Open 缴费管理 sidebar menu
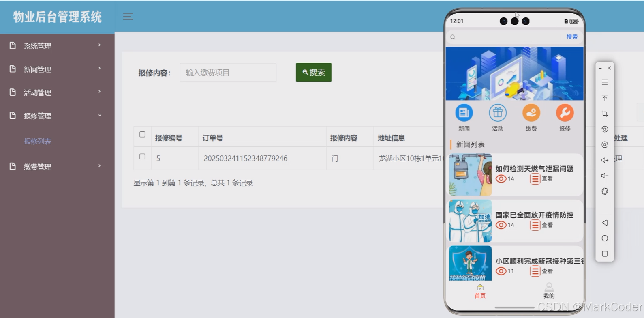 tap(57, 167)
